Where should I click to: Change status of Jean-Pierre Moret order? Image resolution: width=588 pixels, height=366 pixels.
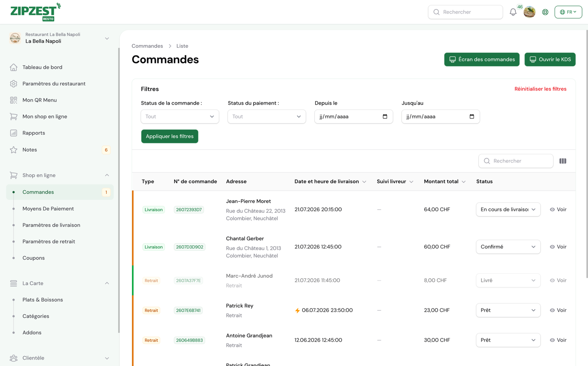(x=508, y=209)
